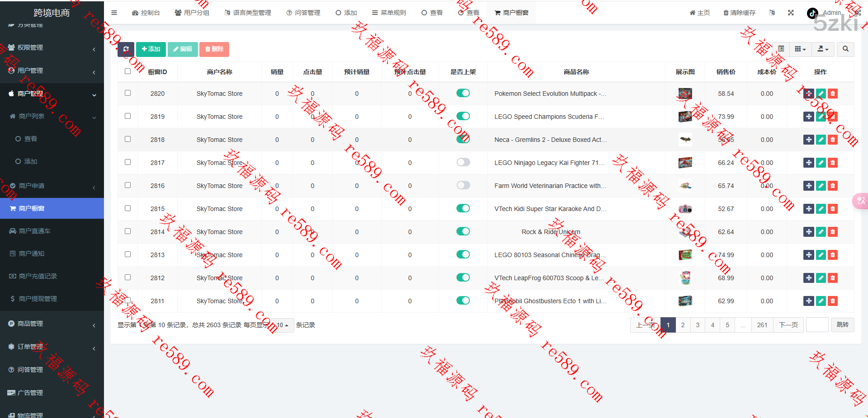Screen dimensions: 868x418
Task: Open the columns display dropdown
Action: [800, 49]
